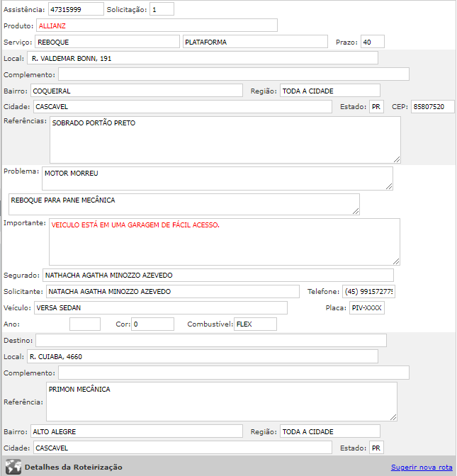Click the resize handle of the Problema box
The image size is (457, 476).
(x=389, y=186)
